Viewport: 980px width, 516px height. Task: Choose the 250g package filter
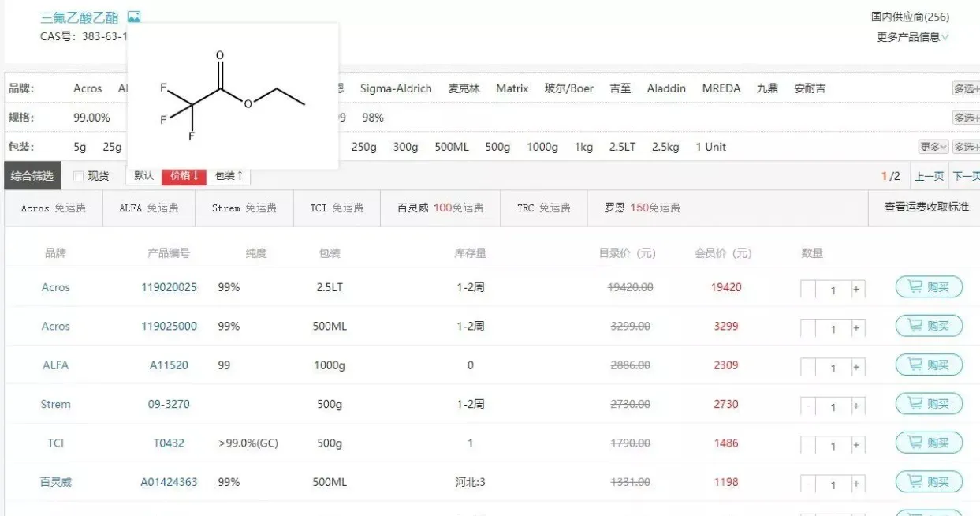pos(364,147)
